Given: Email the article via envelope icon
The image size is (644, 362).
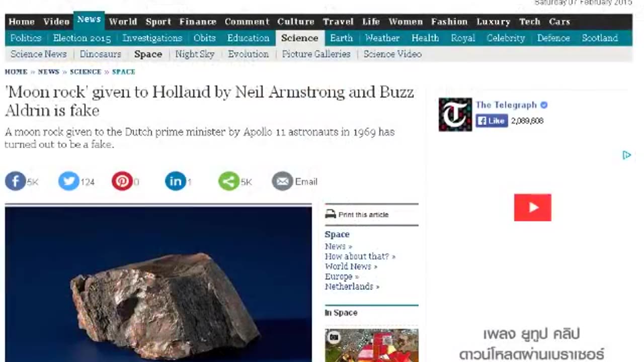Looking at the screenshot, I should click(282, 182).
